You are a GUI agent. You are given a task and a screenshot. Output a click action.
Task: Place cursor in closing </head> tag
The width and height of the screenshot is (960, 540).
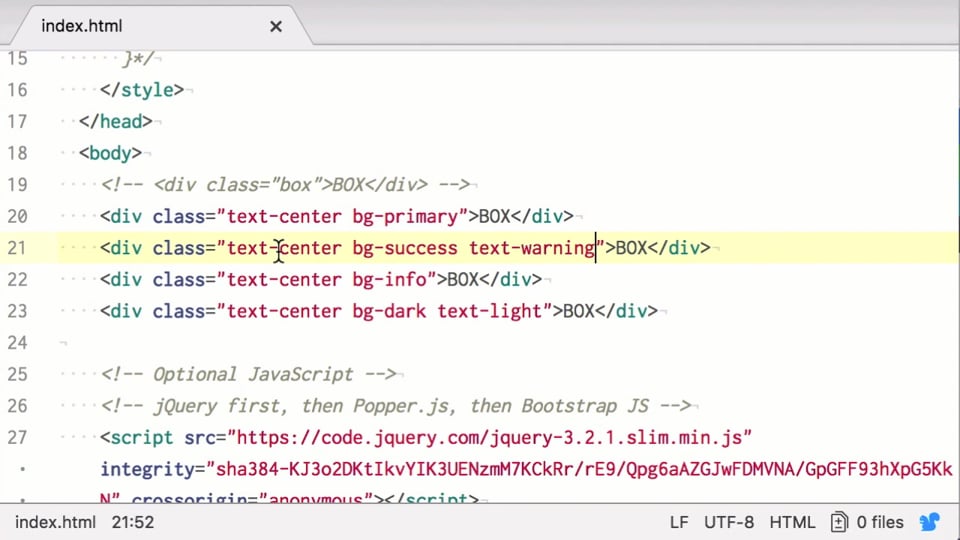pyautogui.click(x=116, y=121)
